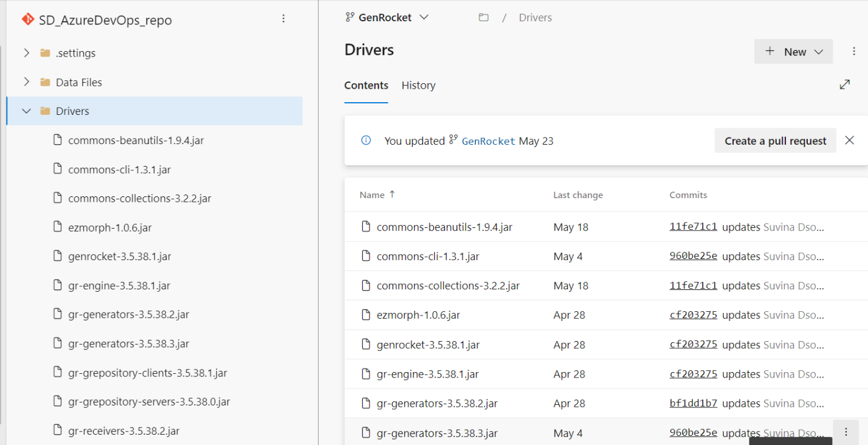Open commons-beanutils-1.9.4.jar in the file list

[444, 227]
